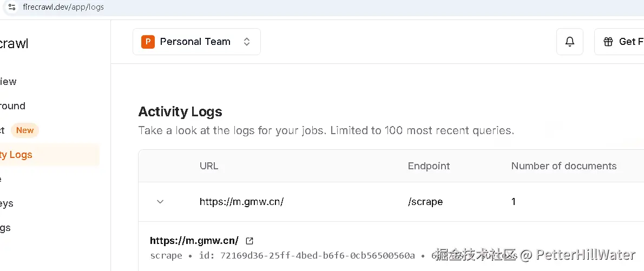Screen dimensions: 644x271
Task: Open Overview in the sidebar
Action: coord(8,82)
